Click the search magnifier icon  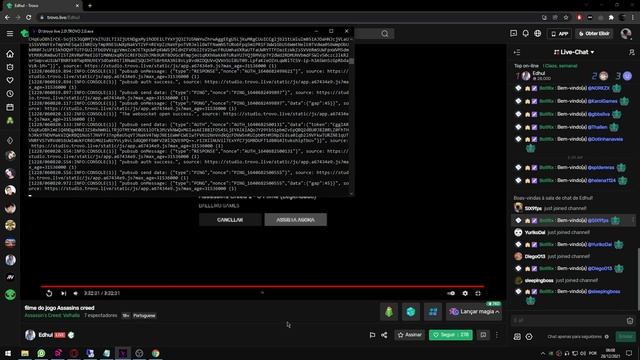(x=384, y=34)
